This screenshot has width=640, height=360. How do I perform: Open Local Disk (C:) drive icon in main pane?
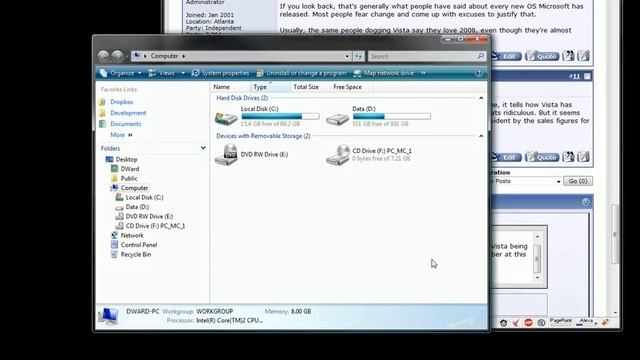(x=226, y=118)
